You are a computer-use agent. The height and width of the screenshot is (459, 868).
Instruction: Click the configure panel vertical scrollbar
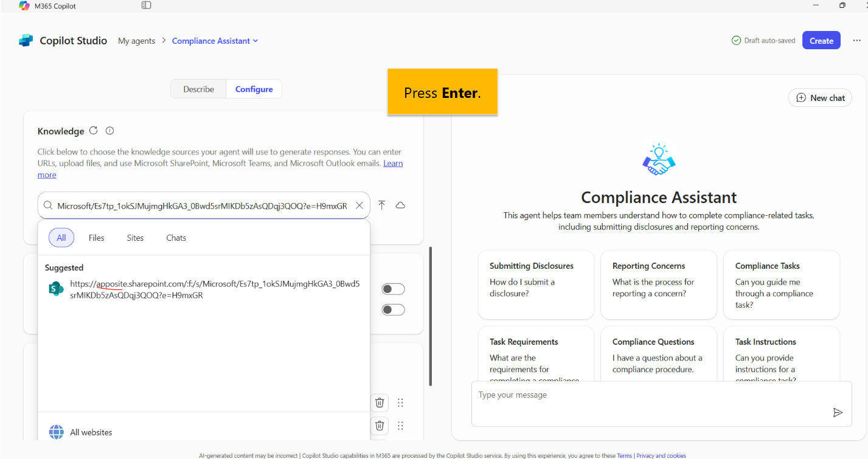(431, 316)
